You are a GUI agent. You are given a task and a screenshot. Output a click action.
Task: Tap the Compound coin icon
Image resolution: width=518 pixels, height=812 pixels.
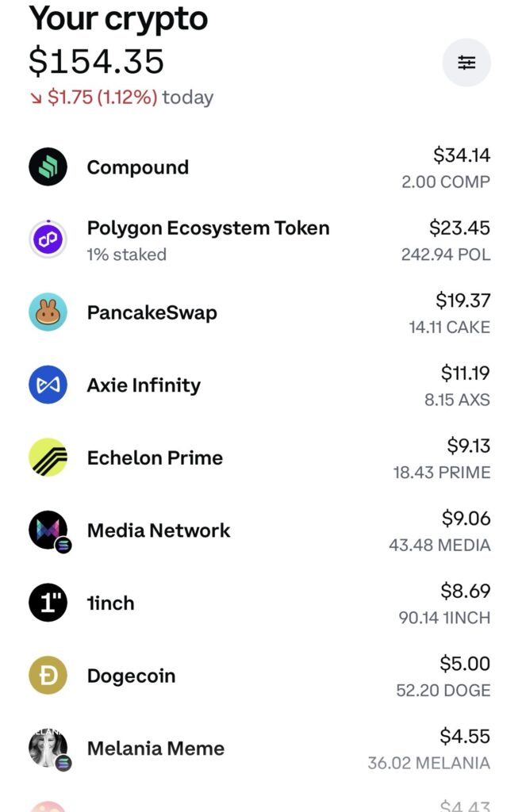tap(48, 167)
